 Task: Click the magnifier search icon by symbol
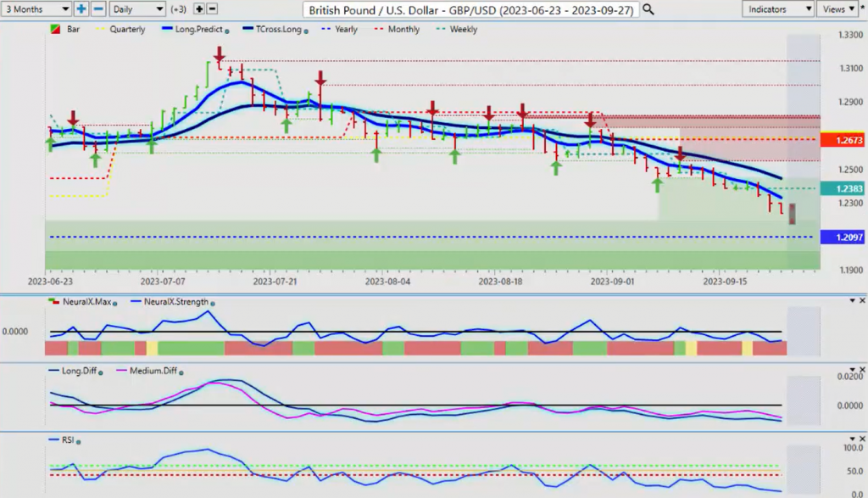point(648,9)
